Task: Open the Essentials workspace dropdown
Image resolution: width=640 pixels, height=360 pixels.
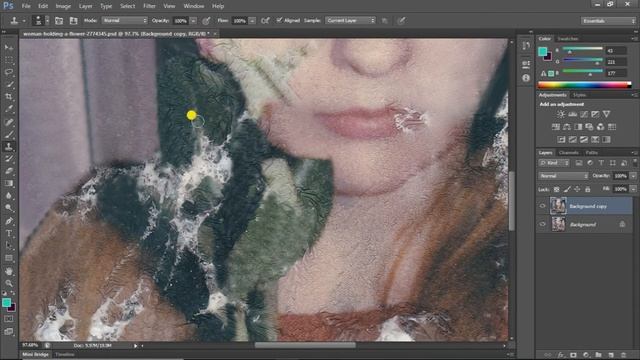Action: click(x=608, y=21)
